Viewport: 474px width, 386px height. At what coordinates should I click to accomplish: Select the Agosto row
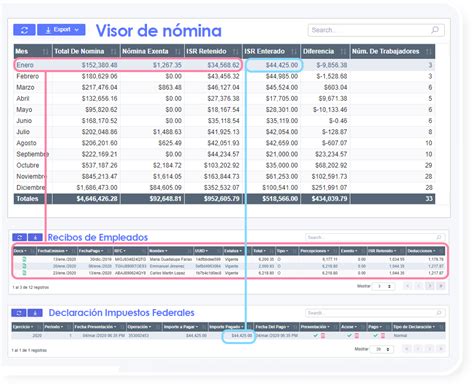coord(224,143)
